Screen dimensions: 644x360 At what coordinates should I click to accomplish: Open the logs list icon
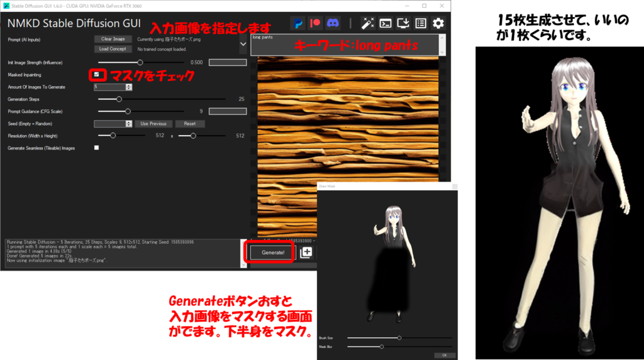coord(421,23)
